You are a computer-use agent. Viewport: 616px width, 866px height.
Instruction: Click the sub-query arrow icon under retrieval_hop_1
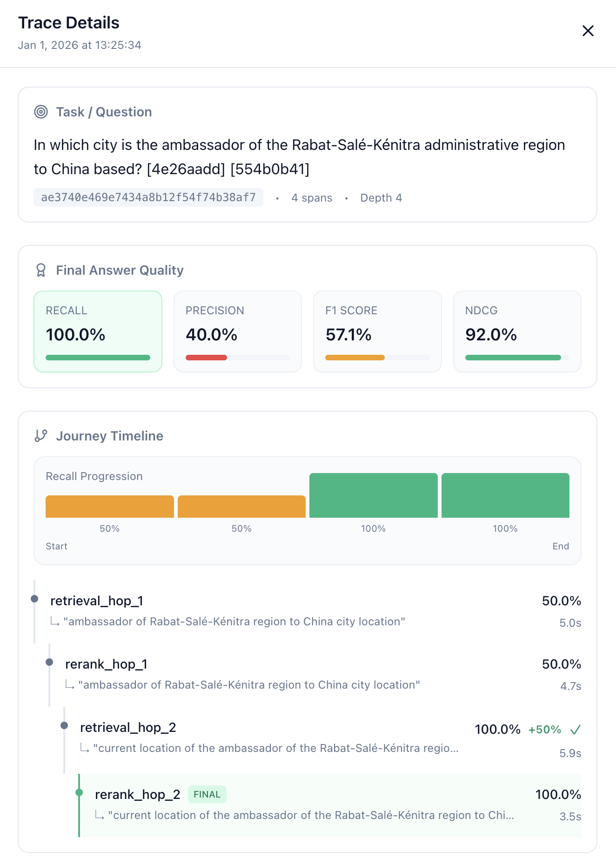pos(55,622)
